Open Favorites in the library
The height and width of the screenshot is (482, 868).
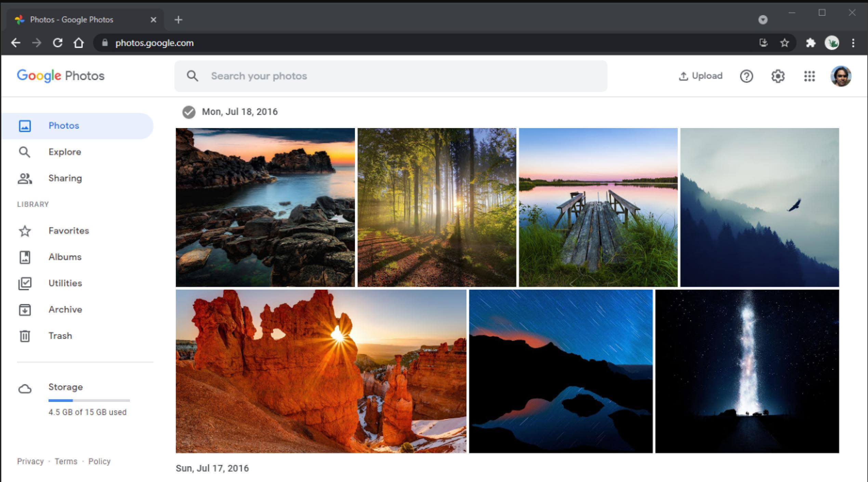(x=78, y=231)
